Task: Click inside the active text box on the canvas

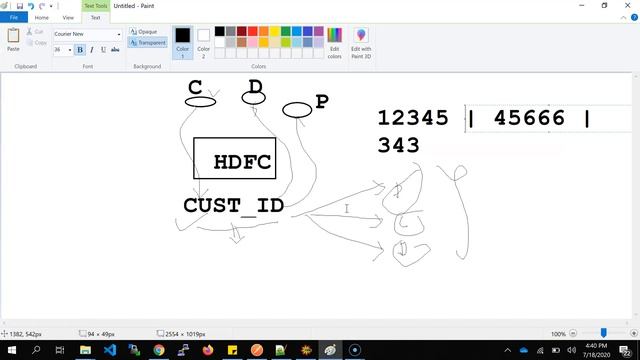Action: coord(548,118)
